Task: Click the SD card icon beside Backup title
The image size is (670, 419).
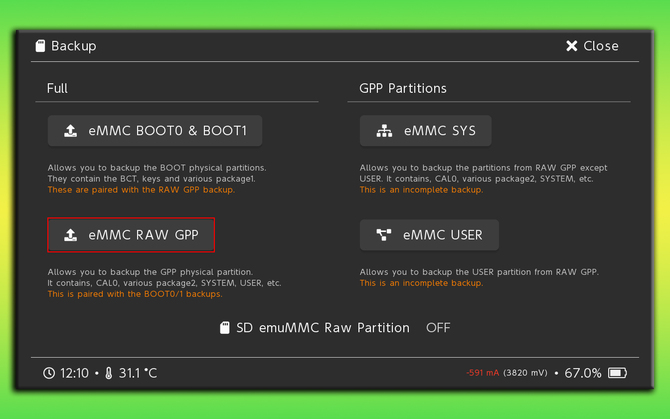Action: coord(40,46)
